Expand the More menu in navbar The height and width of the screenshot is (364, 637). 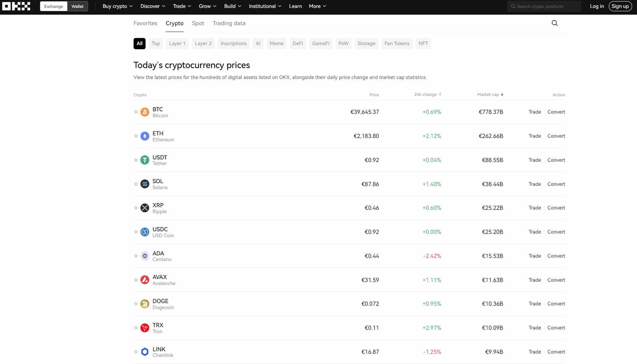pos(317,6)
